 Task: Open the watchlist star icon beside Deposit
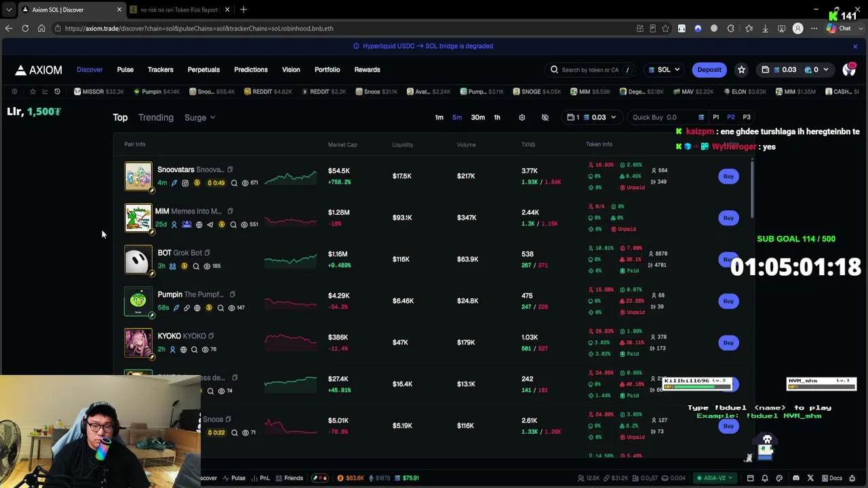(x=741, y=70)
